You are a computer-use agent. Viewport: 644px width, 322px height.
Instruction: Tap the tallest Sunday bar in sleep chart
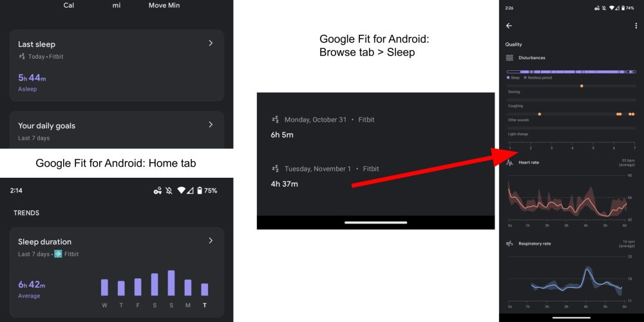(171, 283)
